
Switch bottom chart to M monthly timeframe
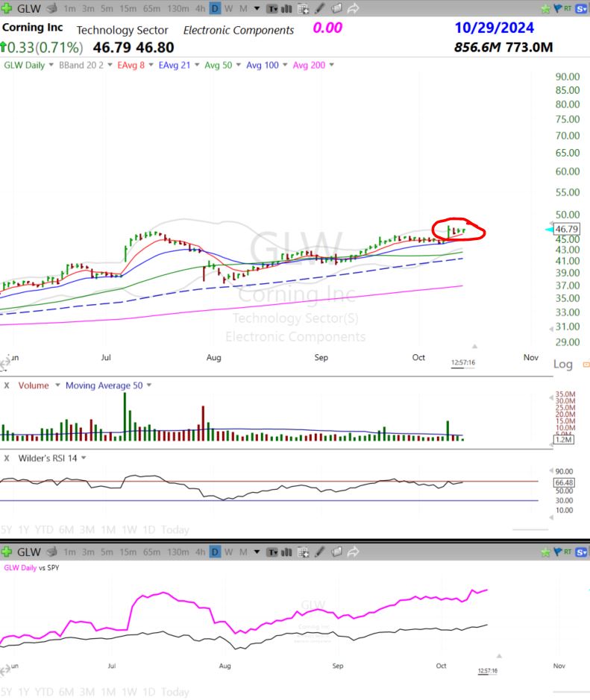coord(243,552)
